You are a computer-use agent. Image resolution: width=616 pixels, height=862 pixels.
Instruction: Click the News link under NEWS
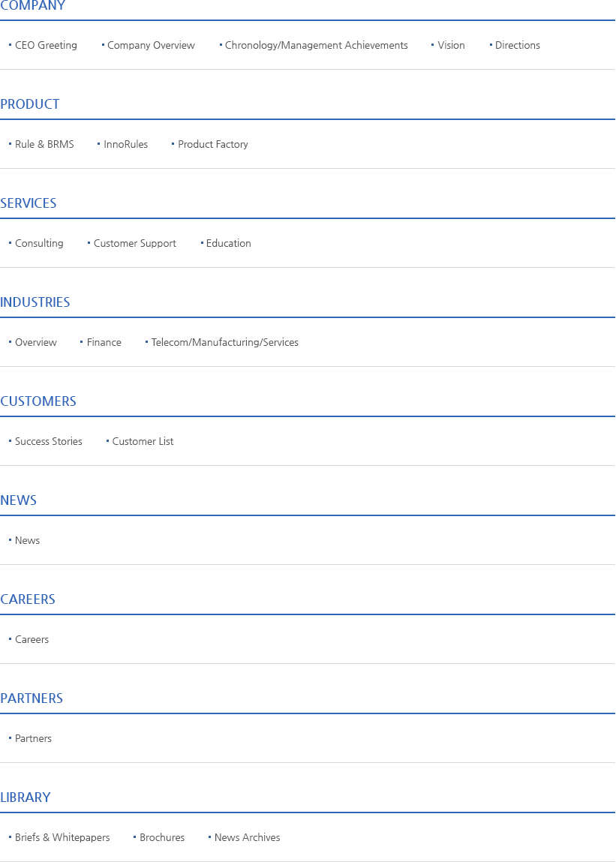click(27, 540)
